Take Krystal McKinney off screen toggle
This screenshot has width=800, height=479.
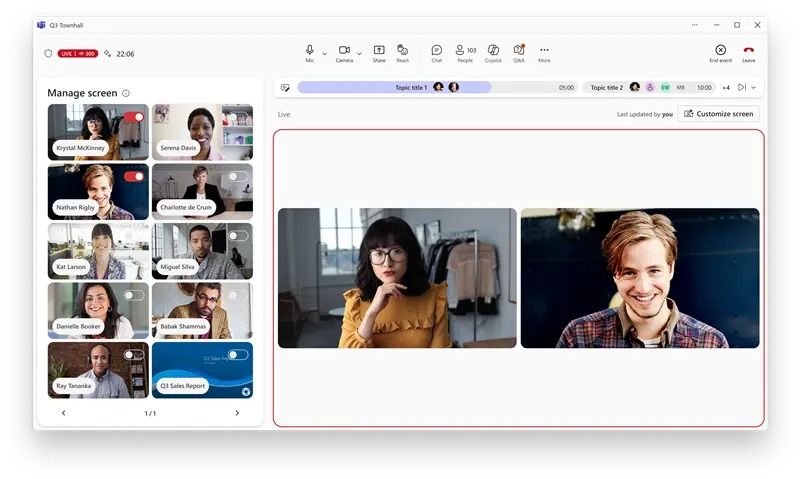coord(134,117)
